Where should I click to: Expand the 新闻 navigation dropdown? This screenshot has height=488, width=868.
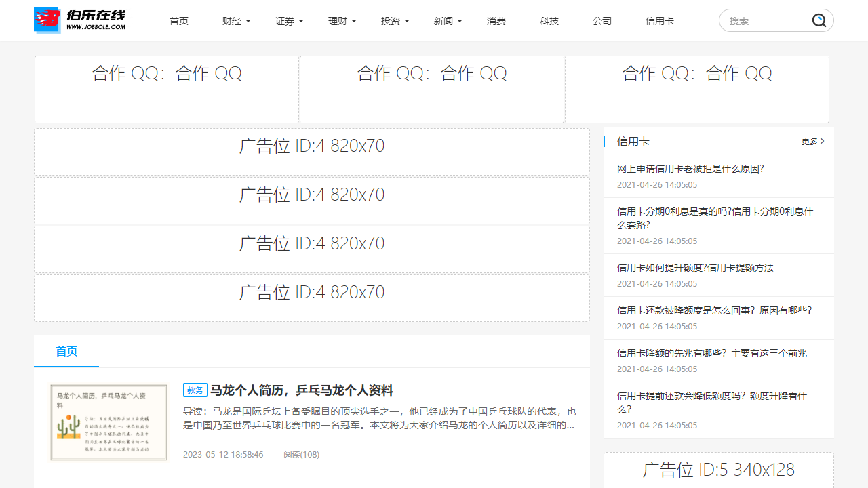(x=448, y=21)
